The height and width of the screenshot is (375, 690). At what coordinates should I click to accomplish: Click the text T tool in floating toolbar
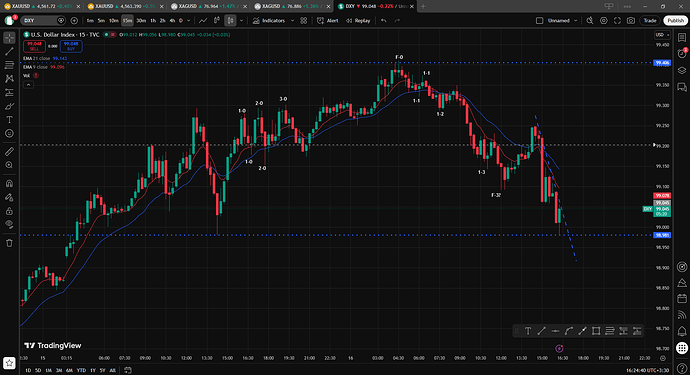[528, 331]
